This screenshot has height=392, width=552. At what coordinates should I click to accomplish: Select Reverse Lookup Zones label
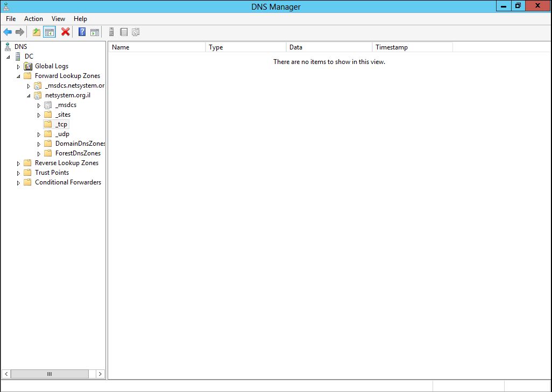click(x=67, y=163)
